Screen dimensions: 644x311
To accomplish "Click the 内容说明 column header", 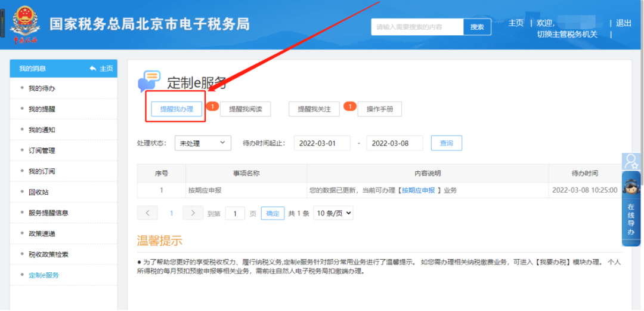I will [428, 173].
